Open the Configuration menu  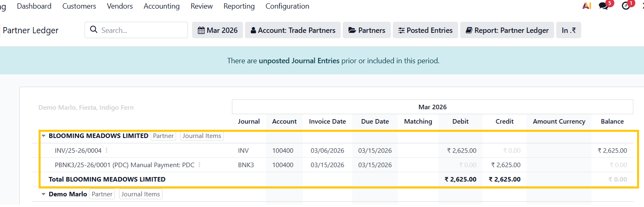click(x=287, y=6)
